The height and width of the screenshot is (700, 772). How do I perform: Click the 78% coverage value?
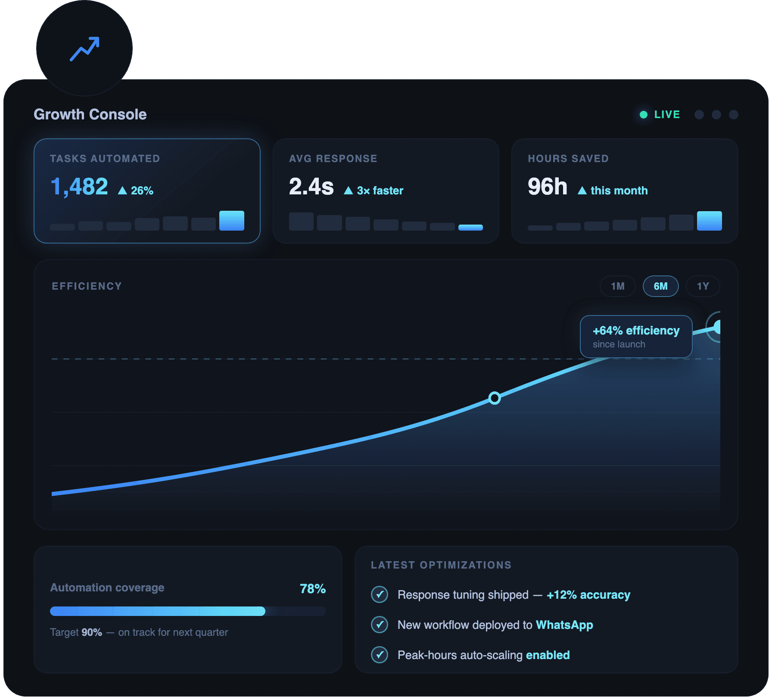pyautogui.click(x=313, y=589)
